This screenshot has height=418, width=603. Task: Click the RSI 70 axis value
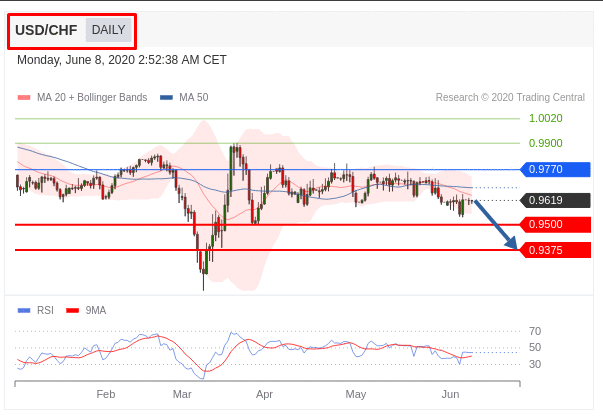[535, 331]
